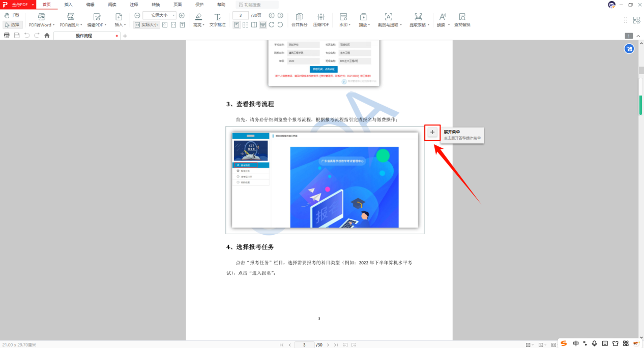Viewport: 644px width, 348px height.
Task: Go to next page with arrow button
Action: pyautogui.click(x=280, y=15)
